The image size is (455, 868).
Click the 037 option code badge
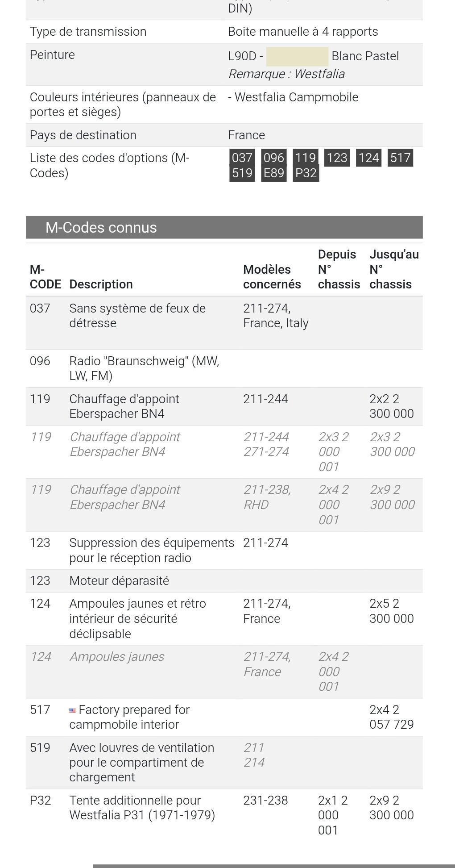pos(242,158)
